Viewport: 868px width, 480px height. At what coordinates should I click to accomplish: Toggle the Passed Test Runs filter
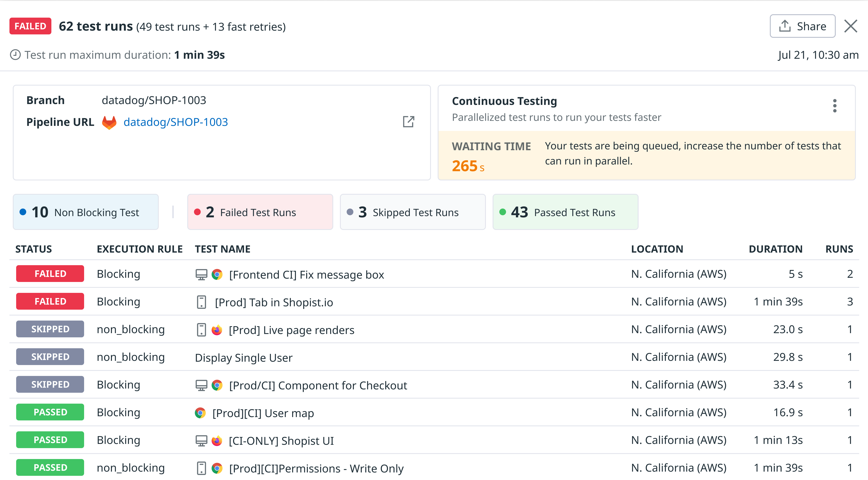tap(565, 212)
